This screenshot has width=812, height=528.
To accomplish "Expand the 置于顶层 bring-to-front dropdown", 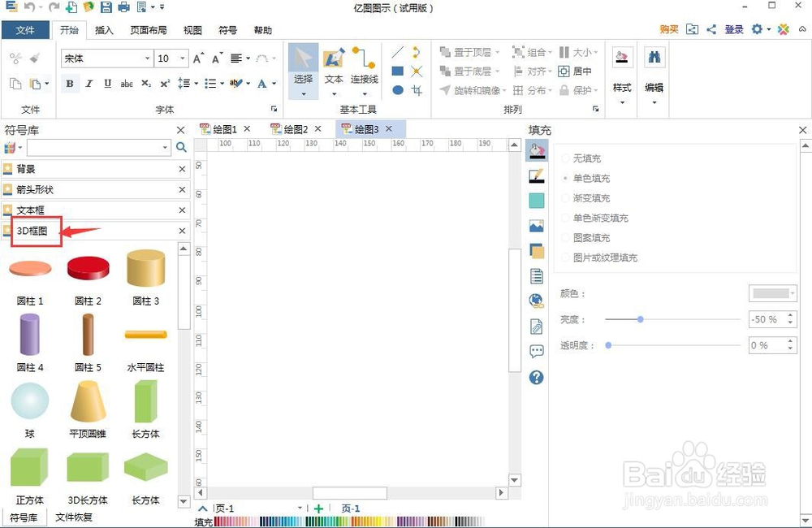I will [497, 51].
